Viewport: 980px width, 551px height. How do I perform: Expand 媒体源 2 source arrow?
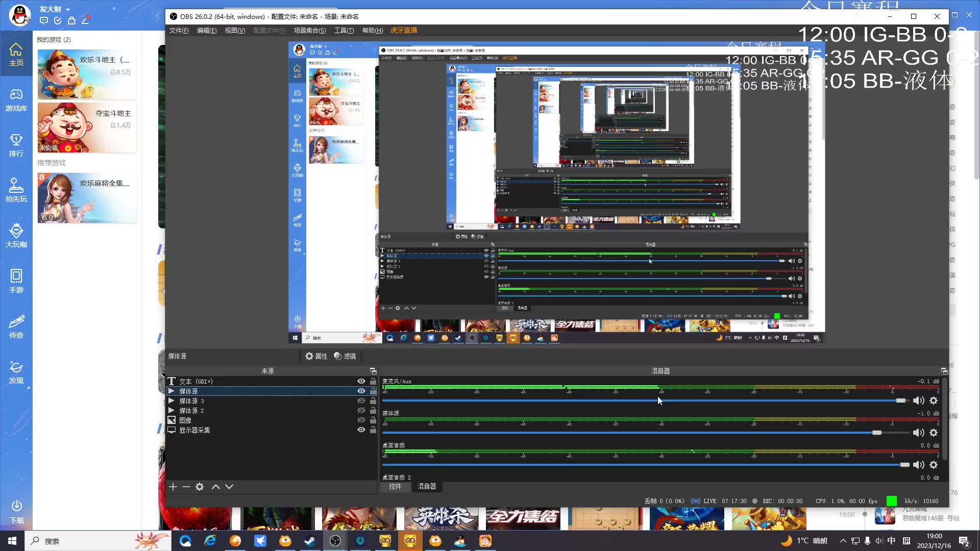coord(171,411)
